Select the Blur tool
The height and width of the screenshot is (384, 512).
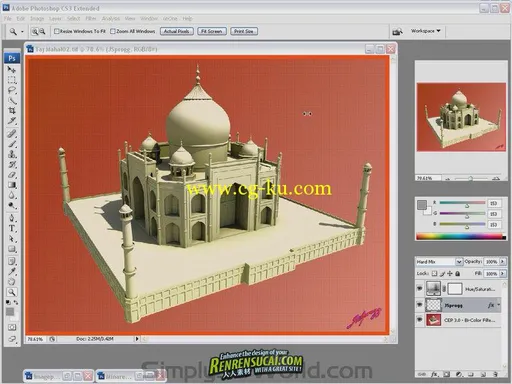point(12,195)
